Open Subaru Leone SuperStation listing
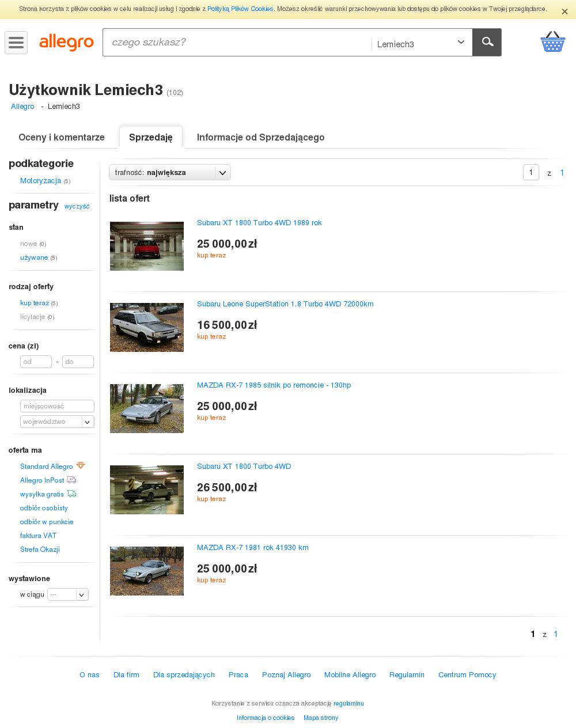Image resolution: width=576 pixels, height=728 pixels. tap(285, 304)
